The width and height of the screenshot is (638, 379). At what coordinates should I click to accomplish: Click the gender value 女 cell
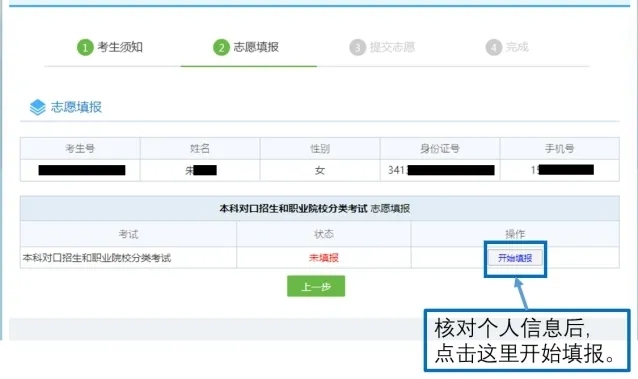[320, 170]
